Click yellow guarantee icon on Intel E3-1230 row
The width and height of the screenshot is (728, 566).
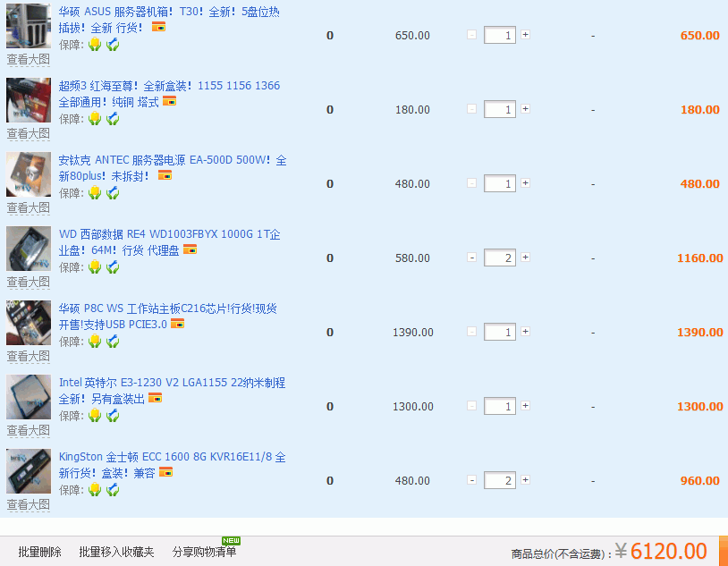(95, 416)
